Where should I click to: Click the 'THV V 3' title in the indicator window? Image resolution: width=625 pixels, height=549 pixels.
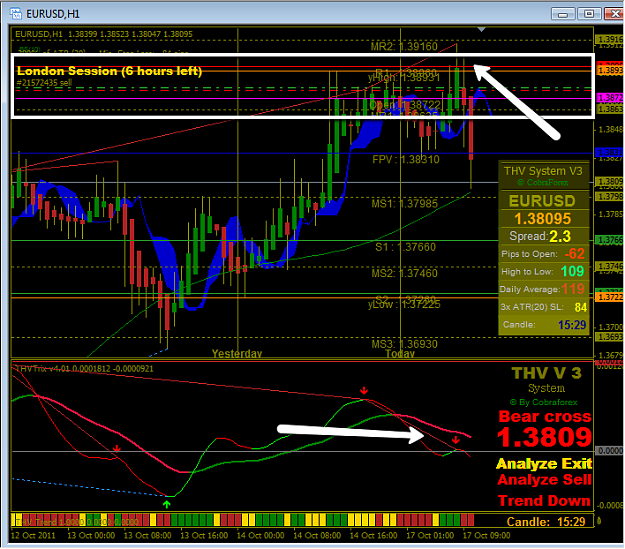tap(546, 374)
